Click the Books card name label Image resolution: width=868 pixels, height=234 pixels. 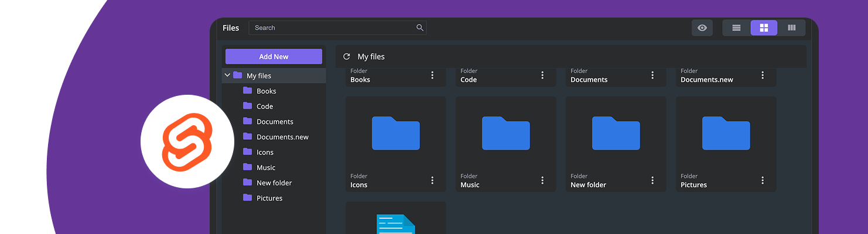[360, 80]
